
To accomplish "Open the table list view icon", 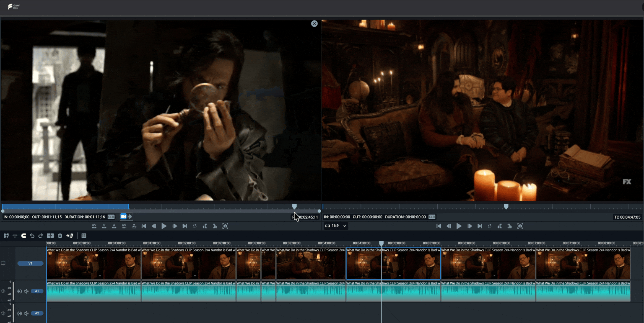I will [x=84, y=236].
